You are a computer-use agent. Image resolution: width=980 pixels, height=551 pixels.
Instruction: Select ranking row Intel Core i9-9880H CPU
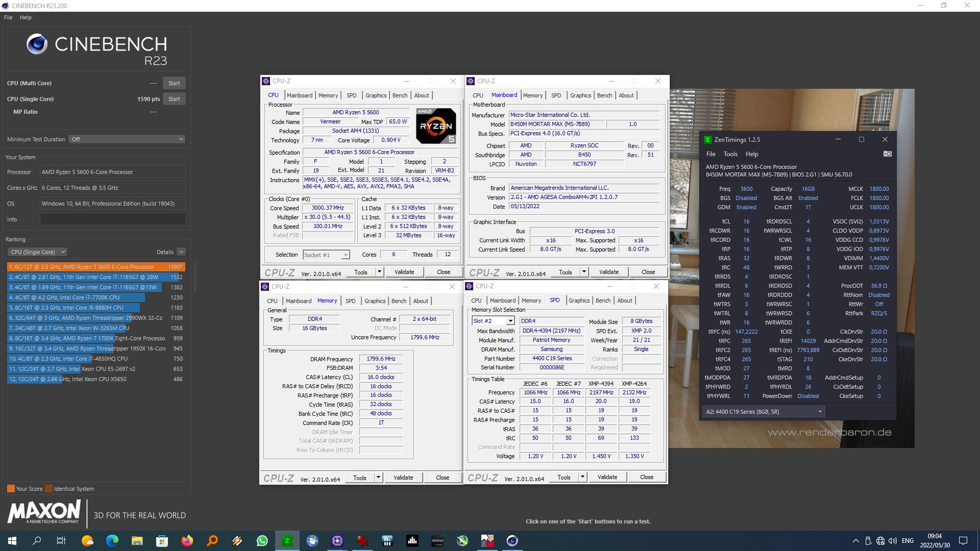point(96,308)
